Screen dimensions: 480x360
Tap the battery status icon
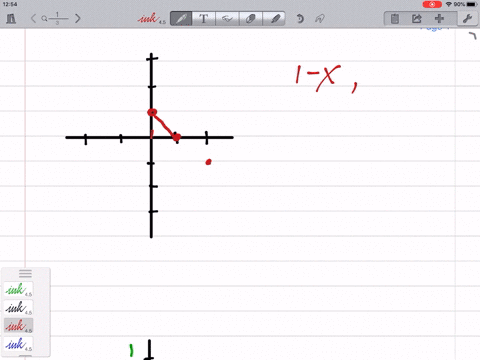pyautogui.click(x=472, y=4)
